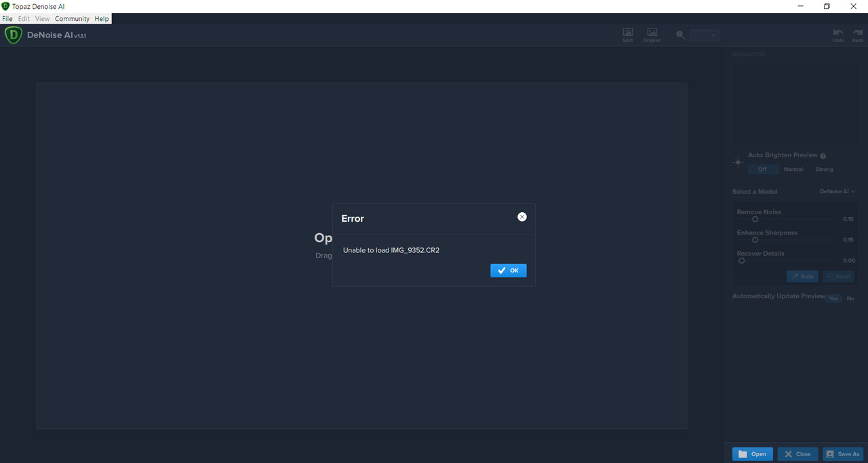
Task: Click the Recover Details value 0.00
Action: (848, 260)
